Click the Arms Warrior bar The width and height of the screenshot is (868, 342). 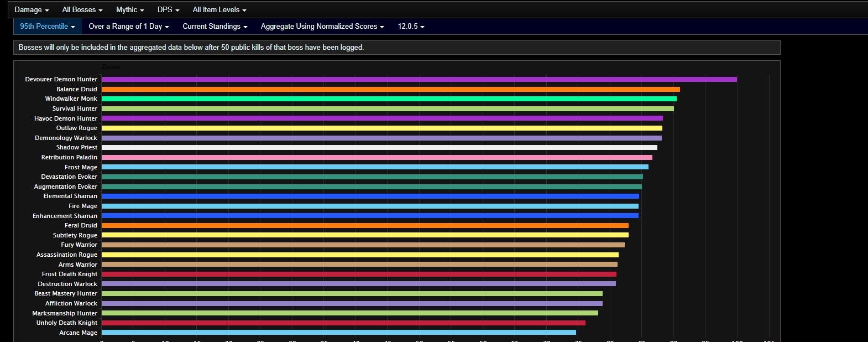click(359, 265)
